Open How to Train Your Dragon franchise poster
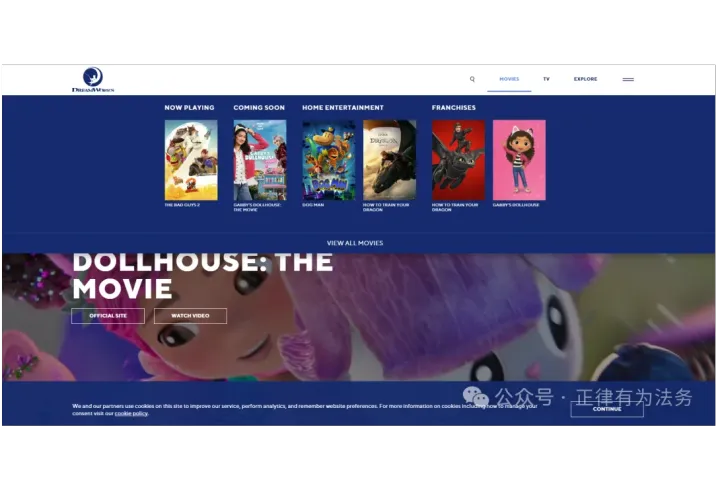The width and height of the screenshot is (720, 480). pyautogui.click(x=458, y=160)
